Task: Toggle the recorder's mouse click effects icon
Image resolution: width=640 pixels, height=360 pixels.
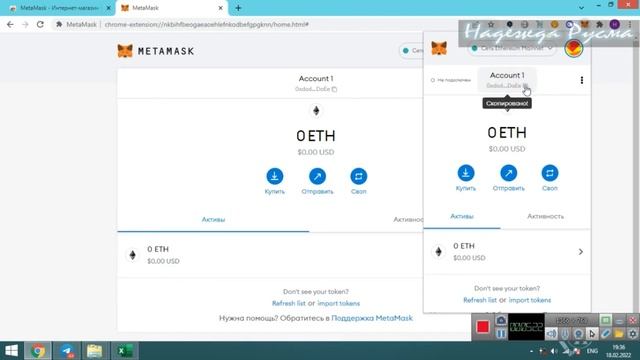Action: point(565,334)
